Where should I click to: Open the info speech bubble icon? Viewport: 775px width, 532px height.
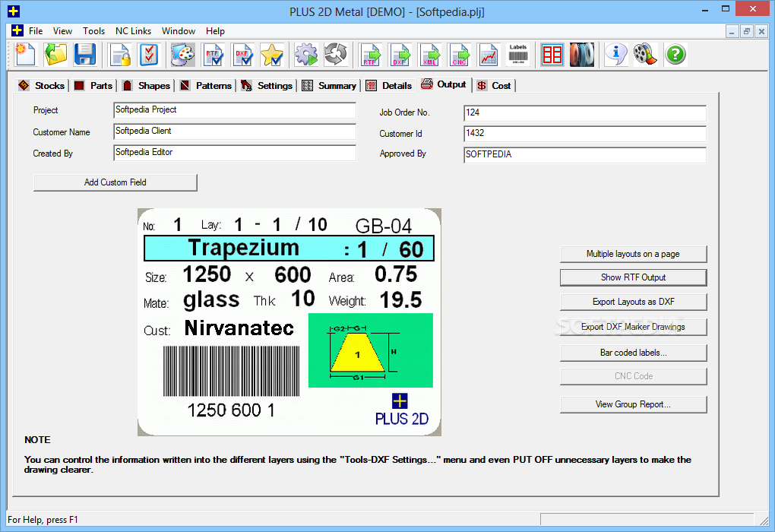pos(616,55)
